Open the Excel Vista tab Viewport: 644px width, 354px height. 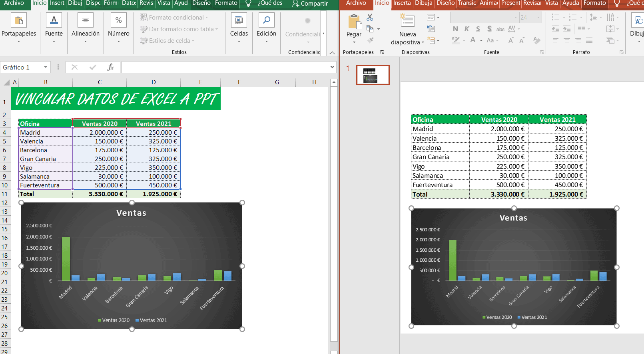tap(163, 3)
